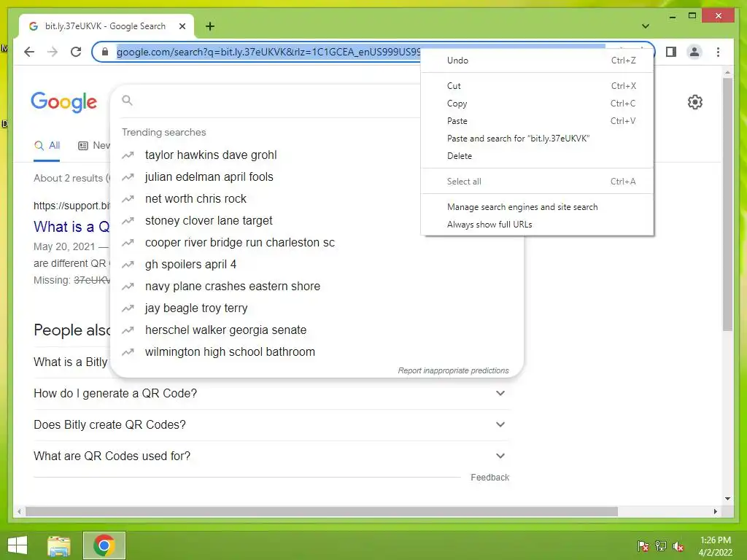Open the tab search chevron

[x=646, y=26]
